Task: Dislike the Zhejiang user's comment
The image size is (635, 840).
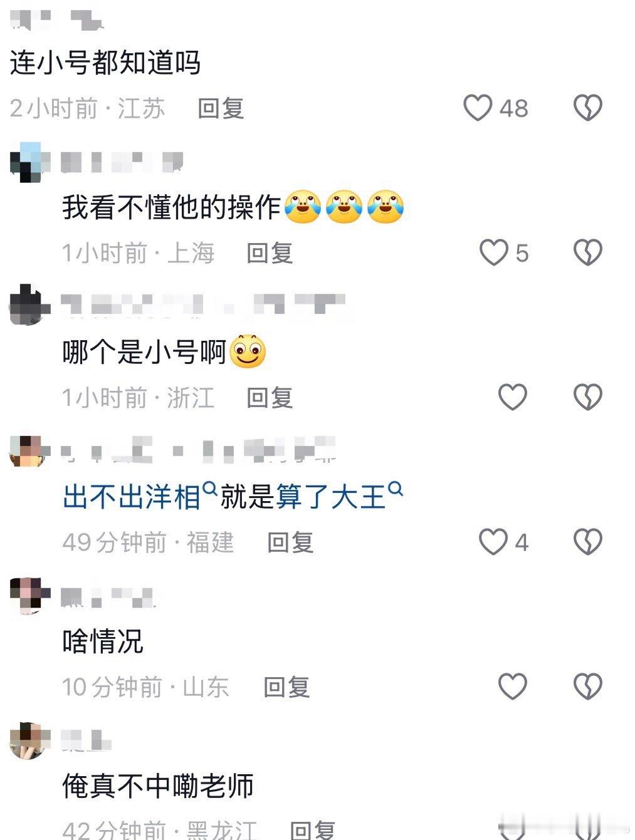Action: pos(588,397)
